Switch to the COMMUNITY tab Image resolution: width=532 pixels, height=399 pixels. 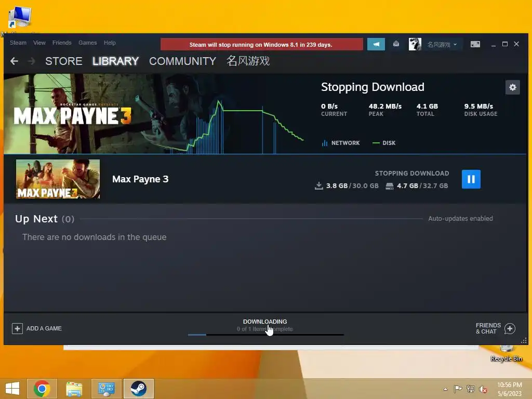pos(182,61)
